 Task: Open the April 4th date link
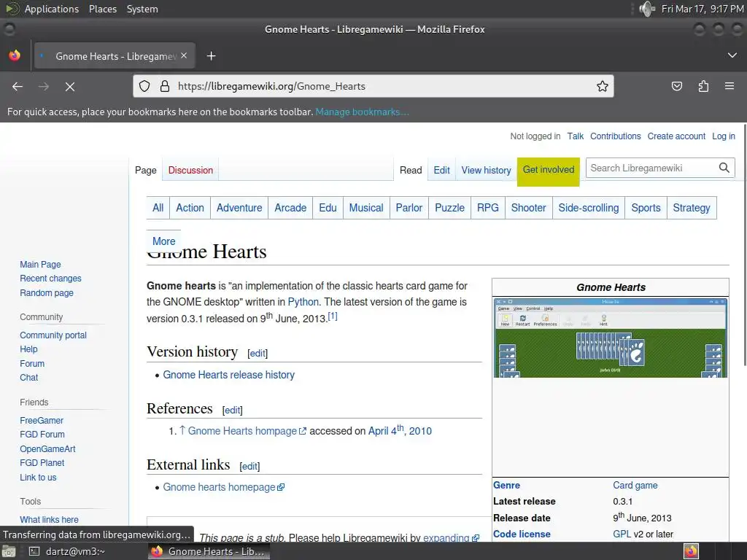(x=400, y=430)
